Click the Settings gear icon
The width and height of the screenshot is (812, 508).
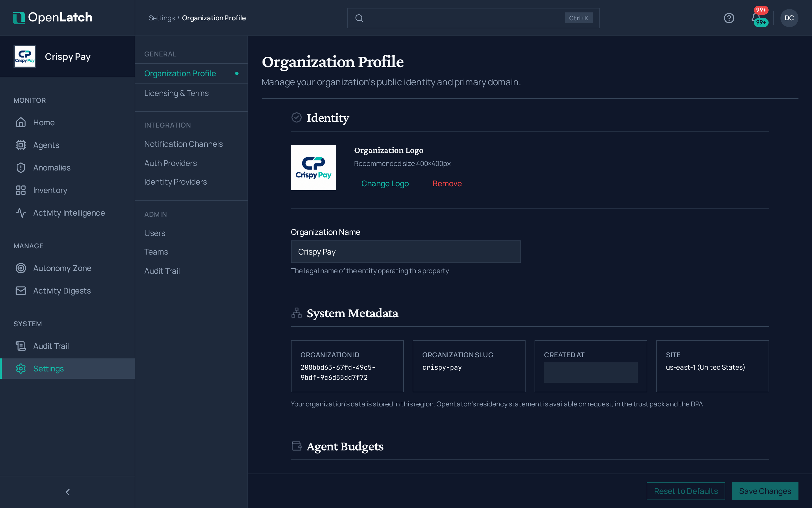21,369
